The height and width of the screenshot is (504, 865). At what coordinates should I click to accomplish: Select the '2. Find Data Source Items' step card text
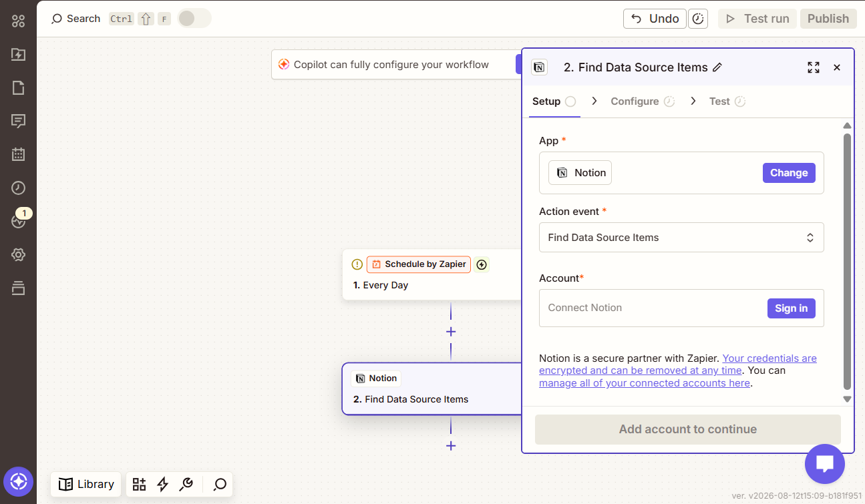coord(411,399)
